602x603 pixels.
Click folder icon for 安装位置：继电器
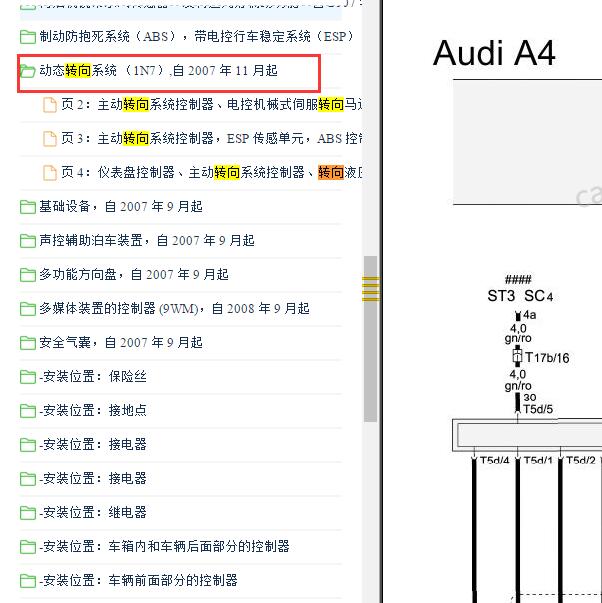28,513
